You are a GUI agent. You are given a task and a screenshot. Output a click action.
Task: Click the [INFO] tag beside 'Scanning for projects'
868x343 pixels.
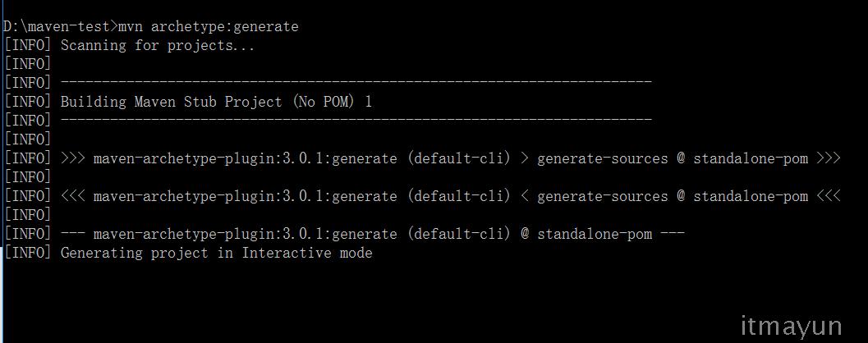coord(27,45)
